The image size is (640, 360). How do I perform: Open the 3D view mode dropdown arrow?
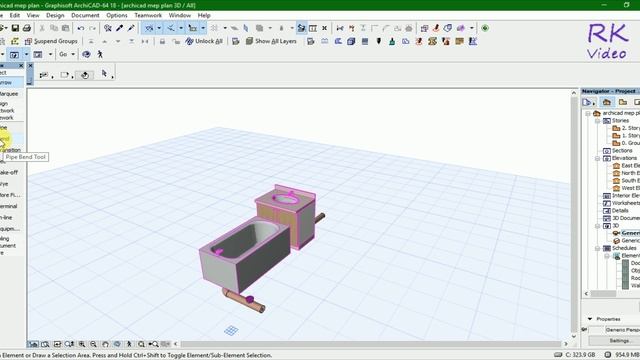26,54
